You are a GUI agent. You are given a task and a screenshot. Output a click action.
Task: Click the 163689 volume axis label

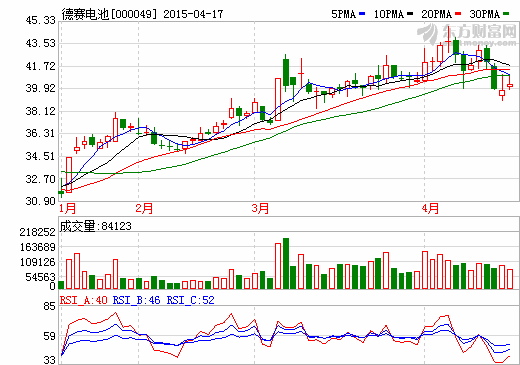click(37, 247)
